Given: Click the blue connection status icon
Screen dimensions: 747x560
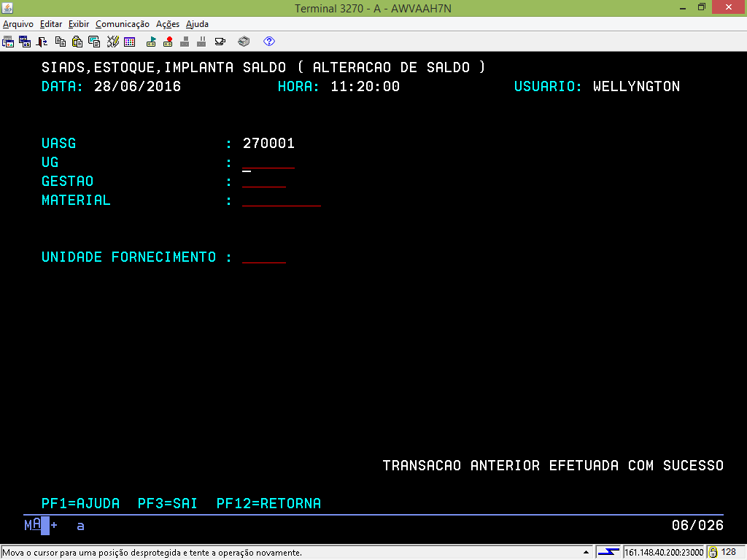Looking at the screenshot, I should (x=608, y=553).
